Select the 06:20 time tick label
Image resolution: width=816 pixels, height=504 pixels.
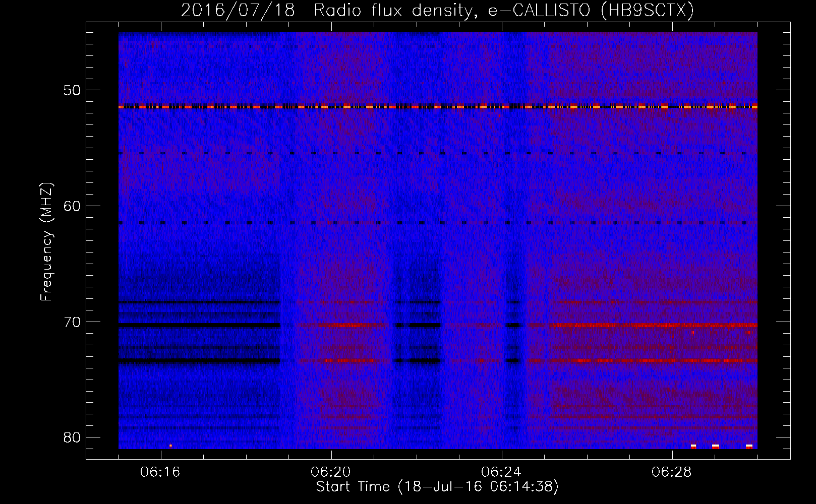click(x=331, y=472)
